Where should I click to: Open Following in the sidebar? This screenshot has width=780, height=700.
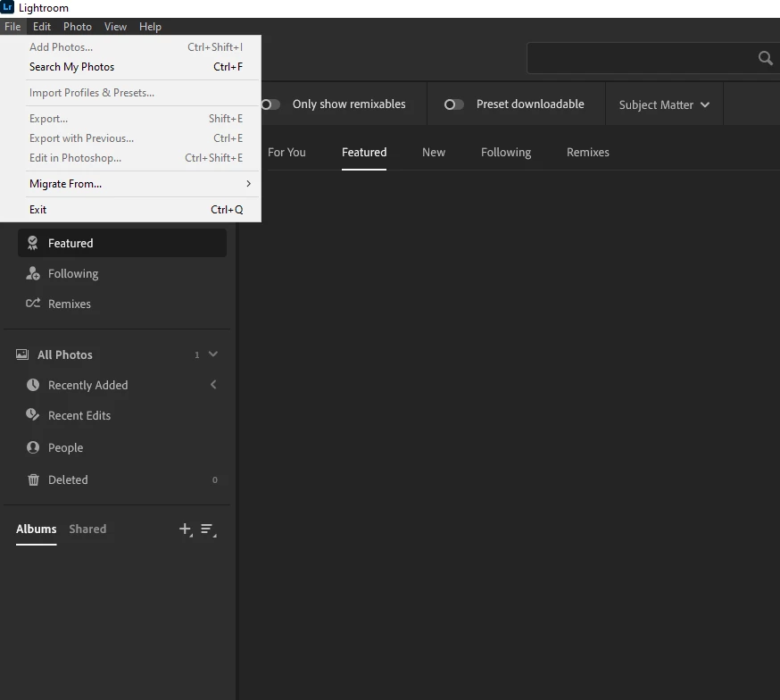(122, 273)
